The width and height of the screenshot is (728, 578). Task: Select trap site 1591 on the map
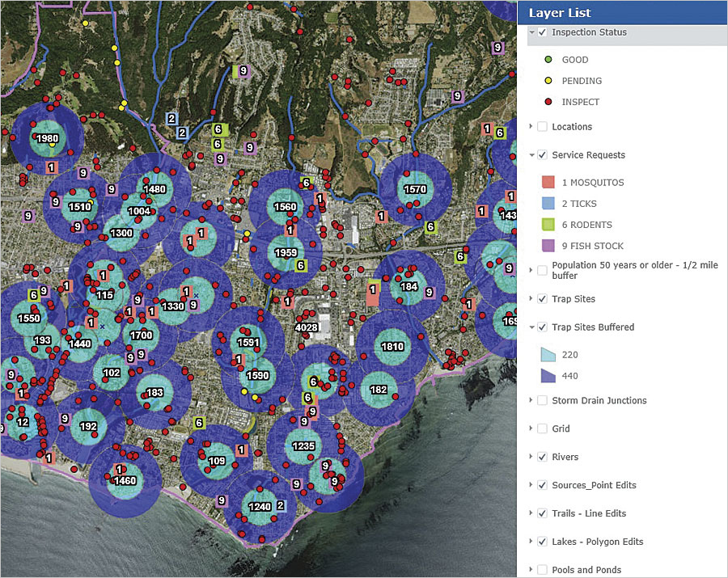pos(248,342)
